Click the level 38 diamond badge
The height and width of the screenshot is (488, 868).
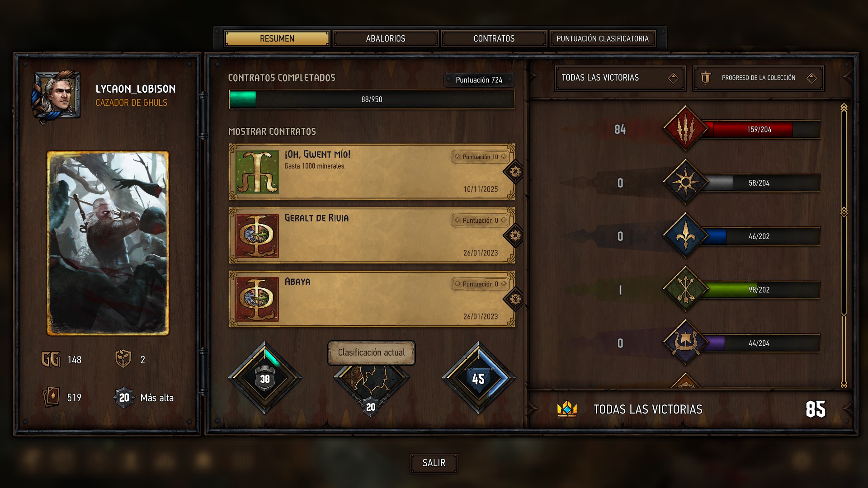click(x=265, y=378)
